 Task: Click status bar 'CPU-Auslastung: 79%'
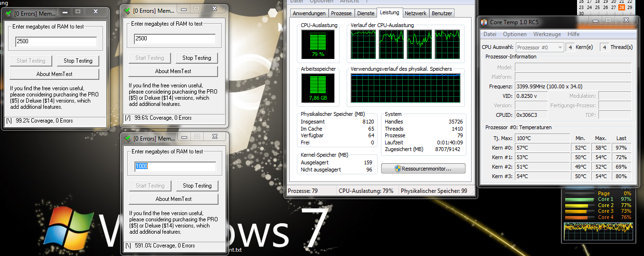point(366,191)
